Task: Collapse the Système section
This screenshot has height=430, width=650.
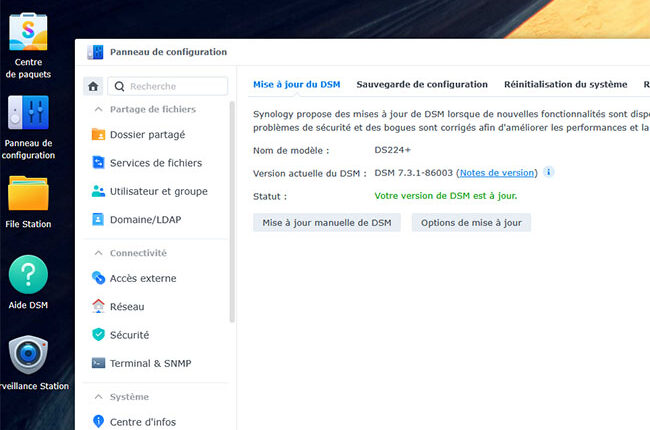Action: tap(98, 397)
